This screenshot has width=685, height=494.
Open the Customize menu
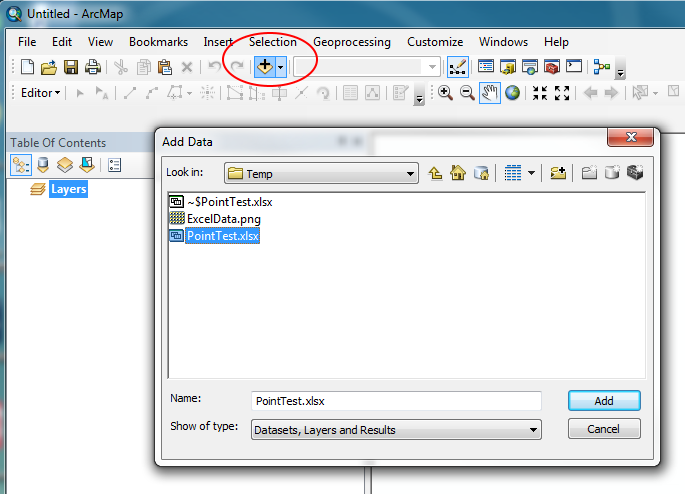[x=435, y=42]
